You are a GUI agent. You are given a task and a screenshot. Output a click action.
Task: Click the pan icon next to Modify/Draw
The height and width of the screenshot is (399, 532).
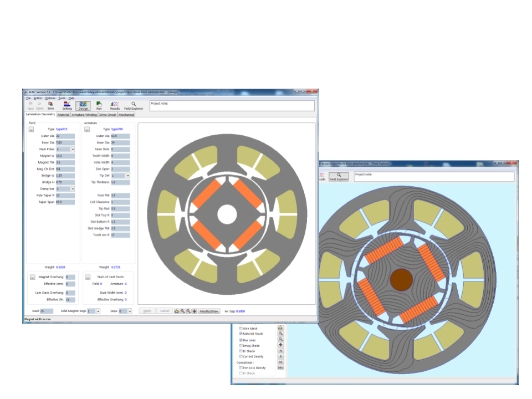pyautogui.click(x=194, y=311)
